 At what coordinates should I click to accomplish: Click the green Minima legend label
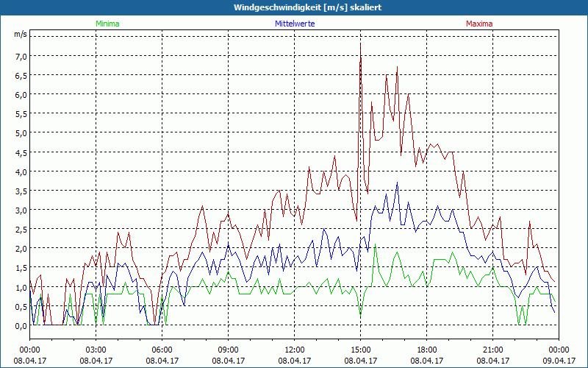click(x=107, y=24)
